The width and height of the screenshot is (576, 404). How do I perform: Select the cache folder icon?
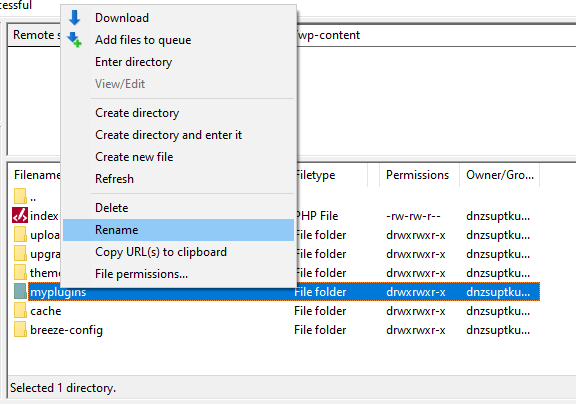20,310
